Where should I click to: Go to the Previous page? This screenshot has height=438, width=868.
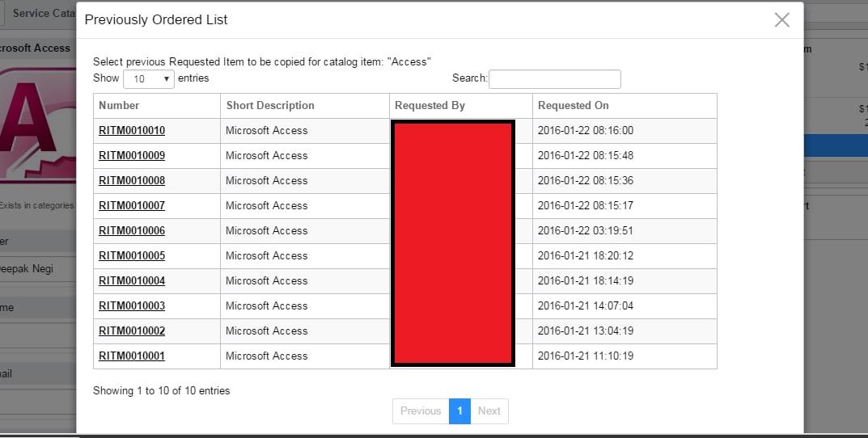pos(421,411)
